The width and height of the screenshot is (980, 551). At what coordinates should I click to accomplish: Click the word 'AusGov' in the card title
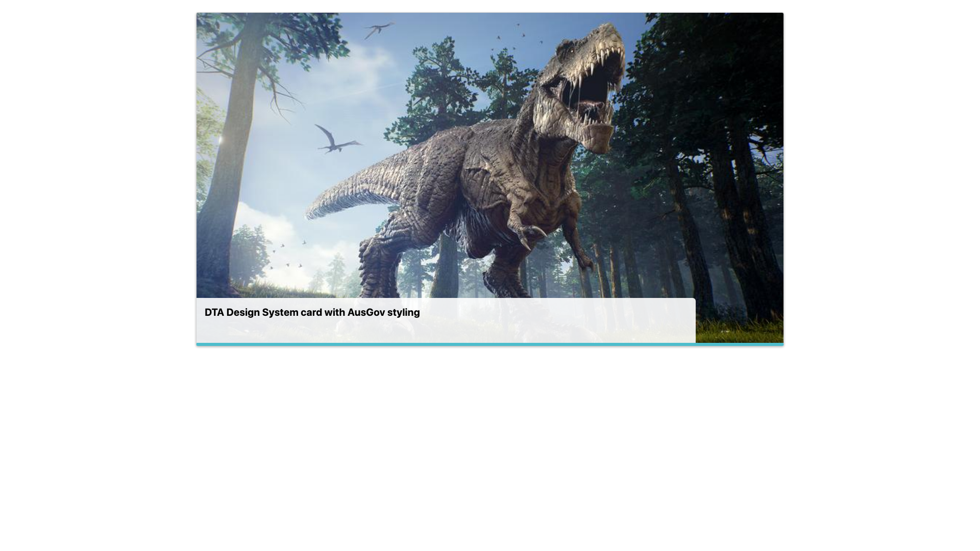[366, 312]
